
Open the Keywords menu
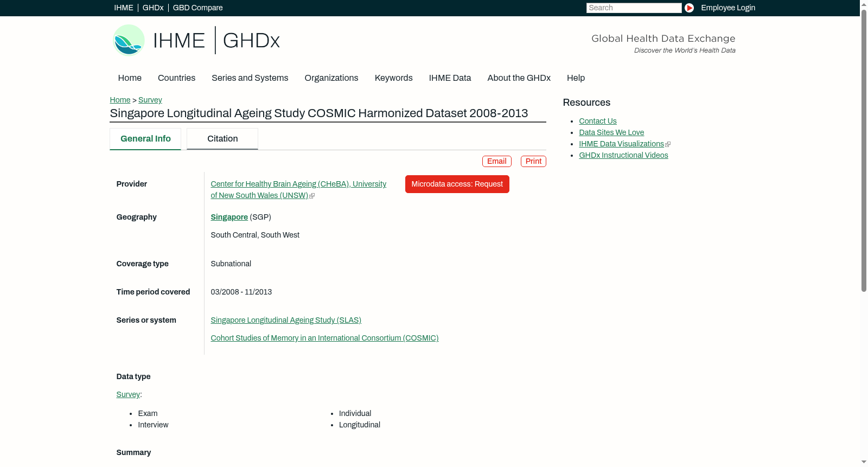click(393, 78)
